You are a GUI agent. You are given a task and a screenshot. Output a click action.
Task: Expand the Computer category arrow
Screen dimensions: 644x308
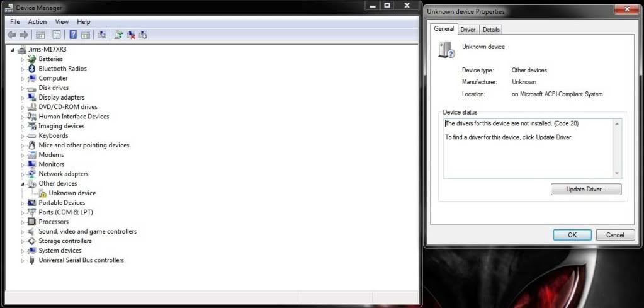click(x=23, y=79)
